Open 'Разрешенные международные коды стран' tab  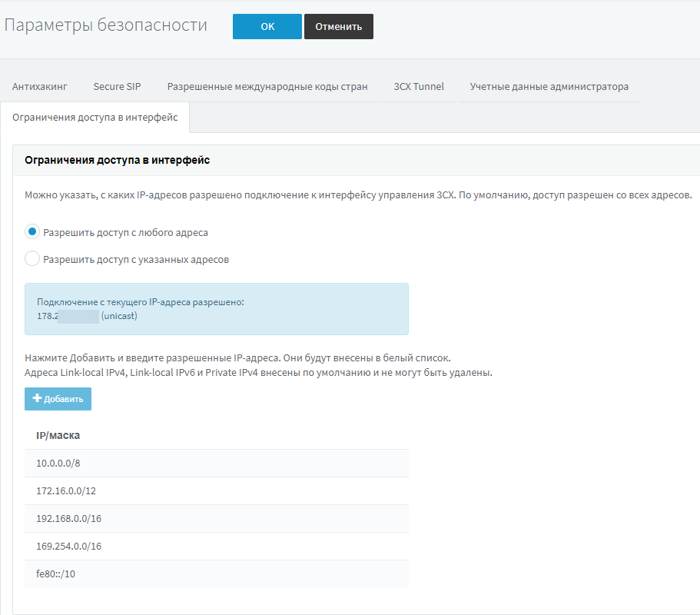click(267, 87)
